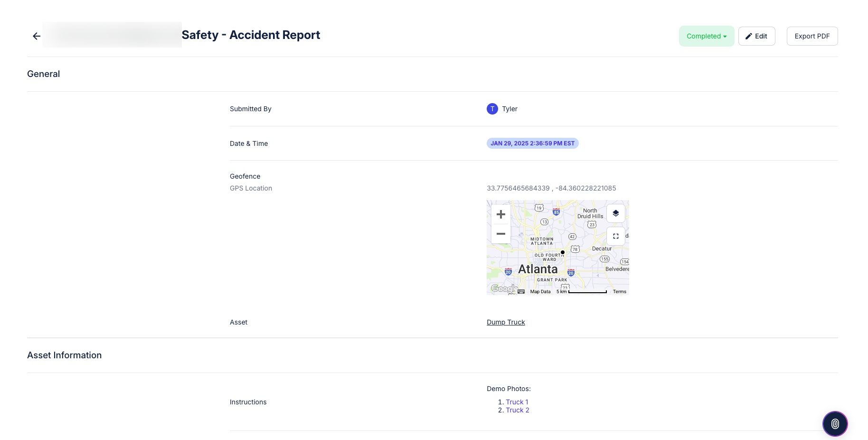Expand the General section header

[43, 74]
